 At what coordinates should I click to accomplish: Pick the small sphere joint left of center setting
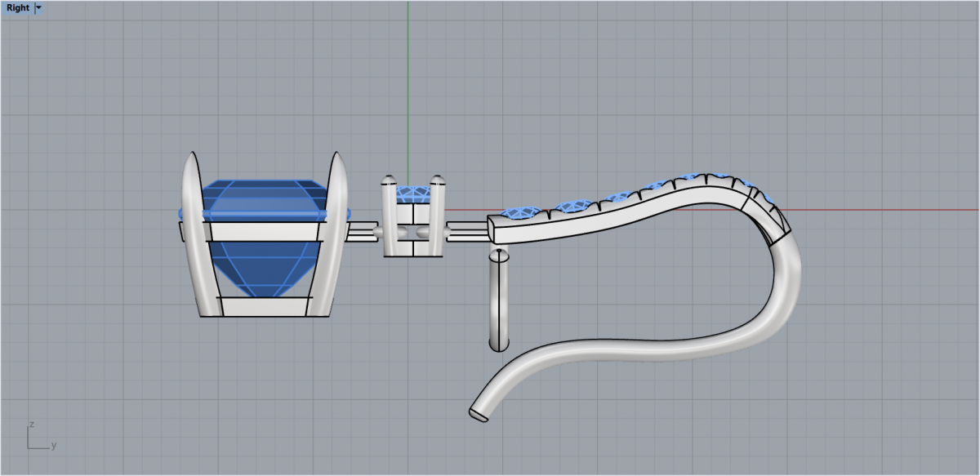378,233
